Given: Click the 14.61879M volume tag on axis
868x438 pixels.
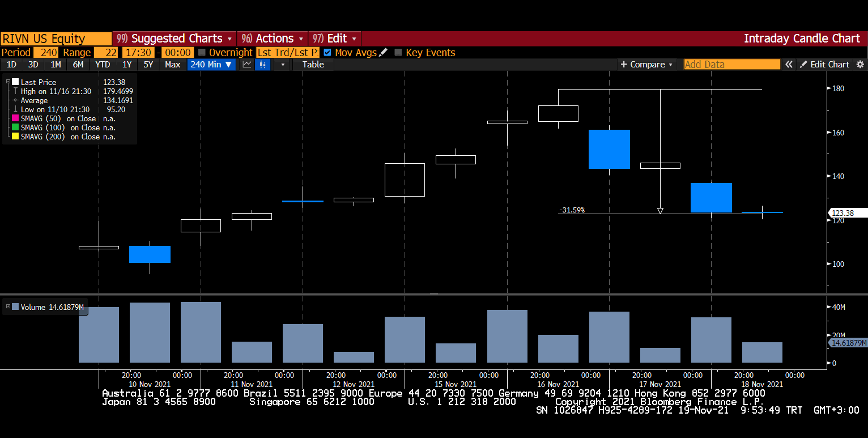Looking at the screenshot, I should pos(849,343).
